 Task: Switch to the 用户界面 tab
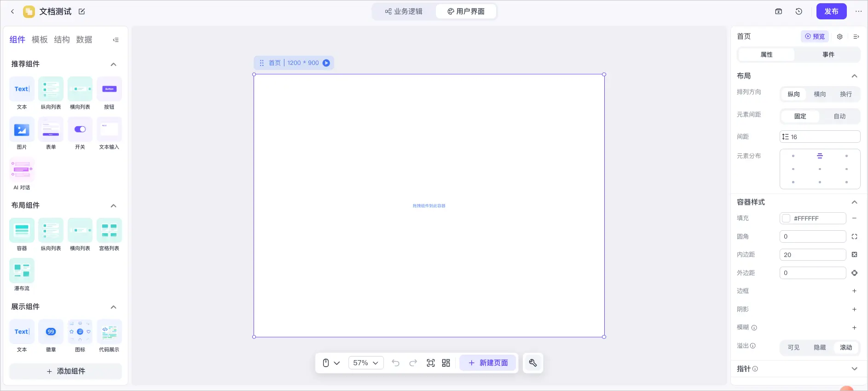466,12
